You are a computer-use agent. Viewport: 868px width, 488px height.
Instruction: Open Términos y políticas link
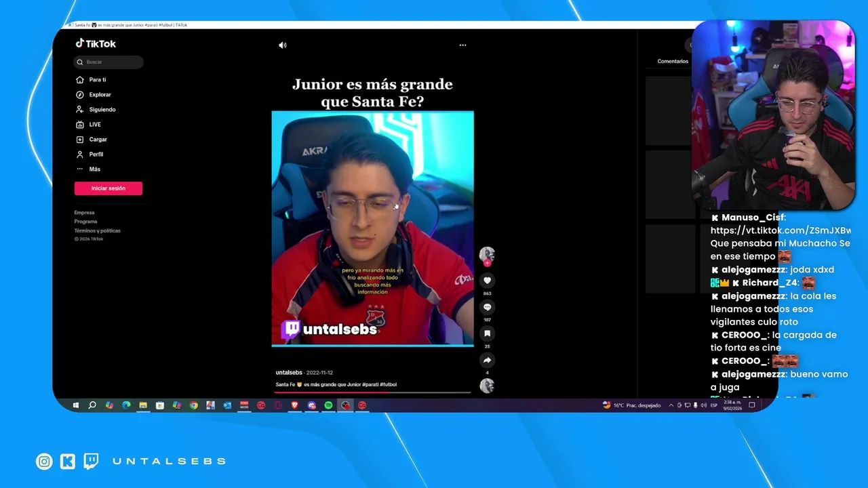(97, 230)
